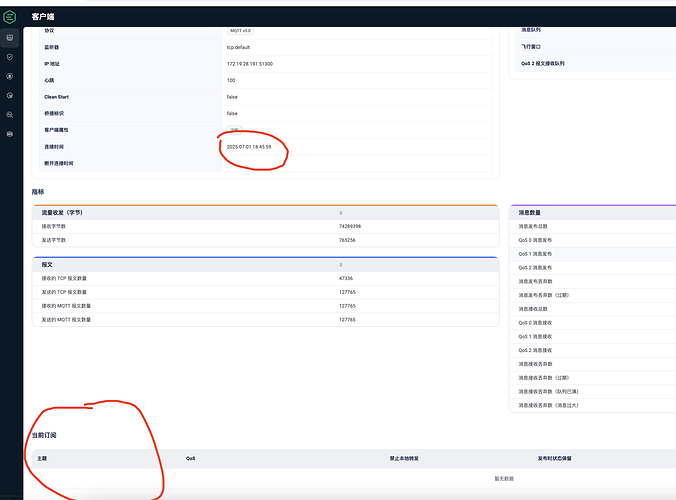Open the monitoring icon in the sidebar
This screenshot has width=676, height=500.
10,38
